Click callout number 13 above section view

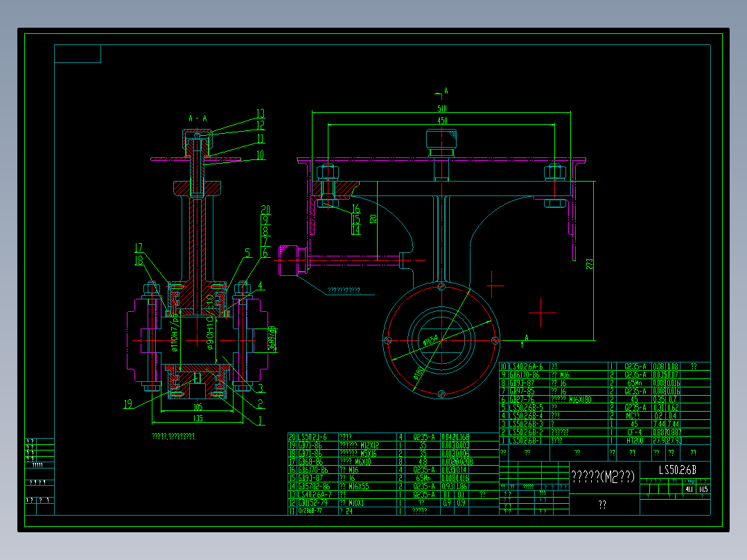[261, 114]
